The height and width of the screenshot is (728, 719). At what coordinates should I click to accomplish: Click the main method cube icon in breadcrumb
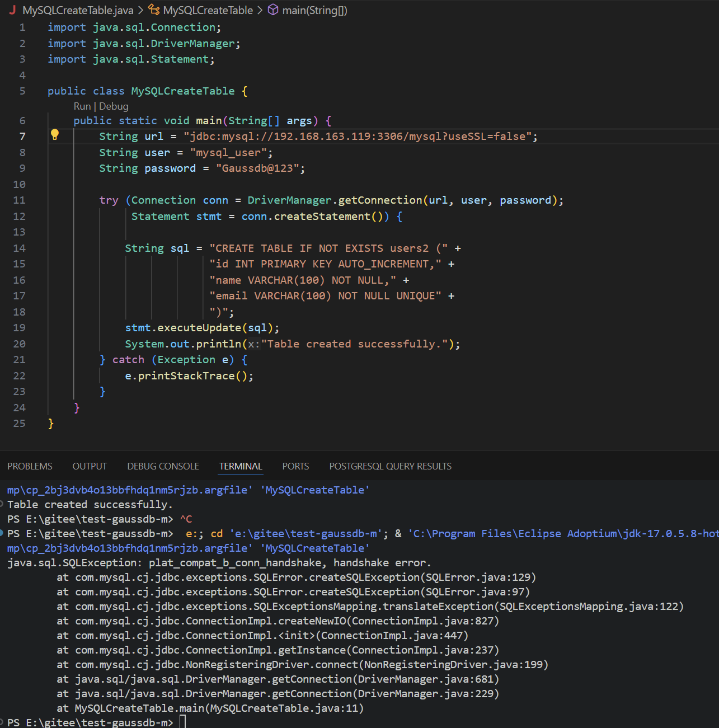[273, 10]
